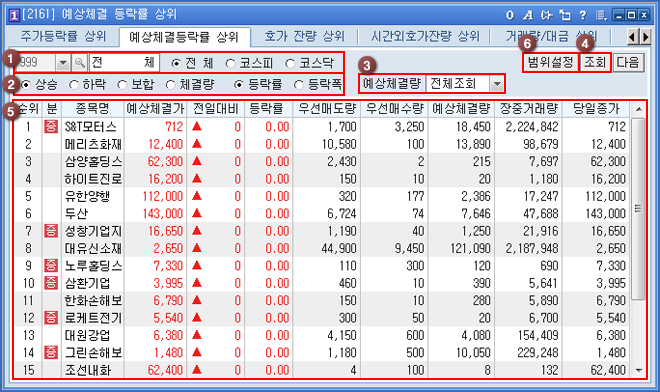Click the font size 'A' icon in the title bar
Screen dimensions: 660x392
coord(528,16)
